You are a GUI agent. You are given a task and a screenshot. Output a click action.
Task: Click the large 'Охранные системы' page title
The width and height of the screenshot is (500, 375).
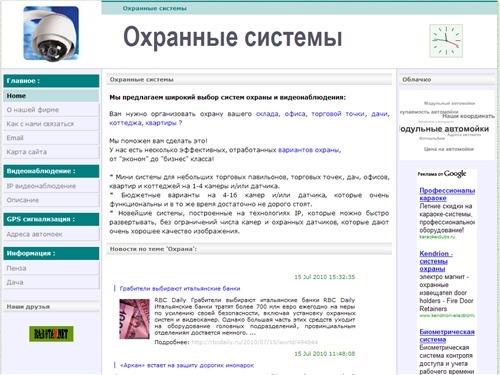click(x=233, y=37)
